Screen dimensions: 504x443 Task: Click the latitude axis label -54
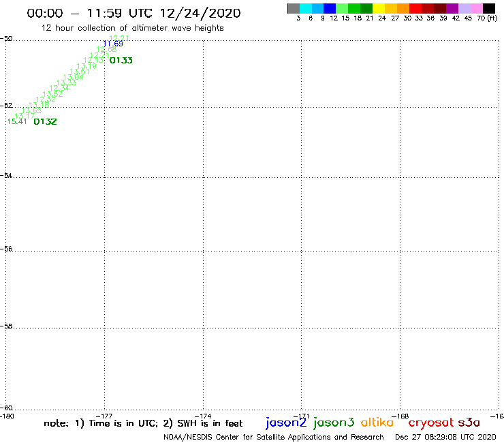6,175
